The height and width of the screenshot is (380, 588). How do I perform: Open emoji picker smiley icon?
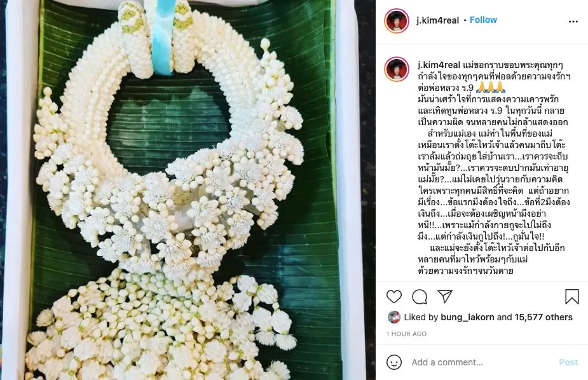[393, 362]
